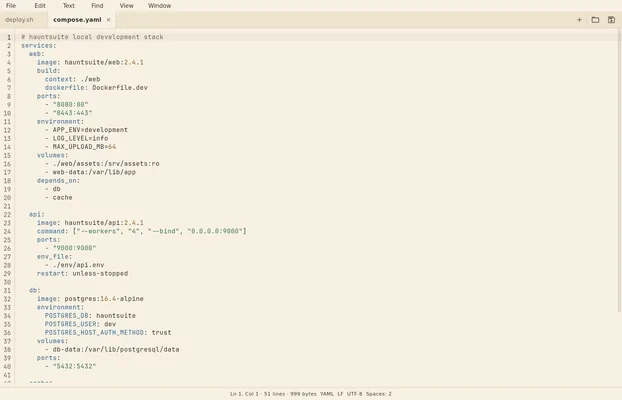Screen dimensions: 622x400
Task: Click the 'build:' key on line 5
Action: click(48, 71)
